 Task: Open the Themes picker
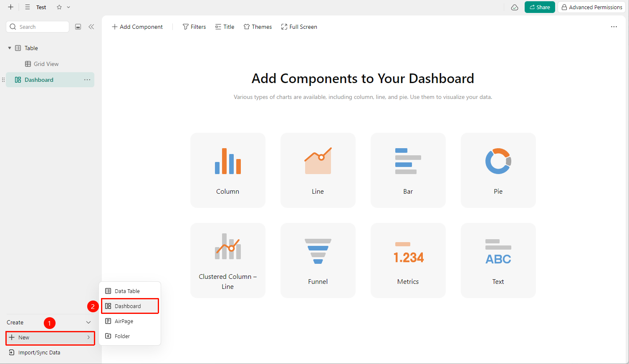[258, 27]
